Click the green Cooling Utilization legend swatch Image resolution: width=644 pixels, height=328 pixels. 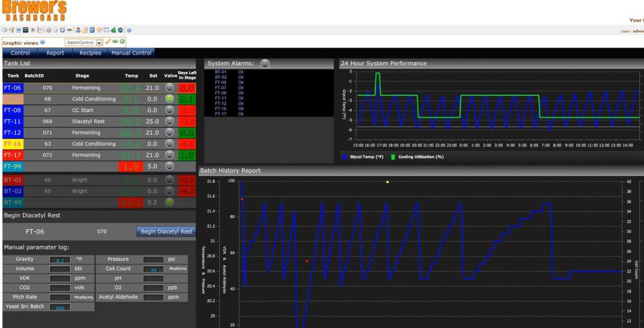[x=393, y=157]
